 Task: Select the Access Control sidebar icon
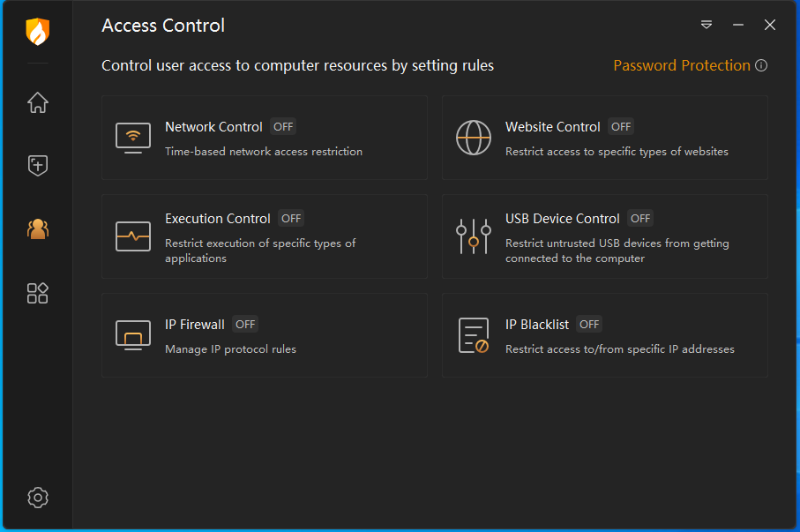37,229
